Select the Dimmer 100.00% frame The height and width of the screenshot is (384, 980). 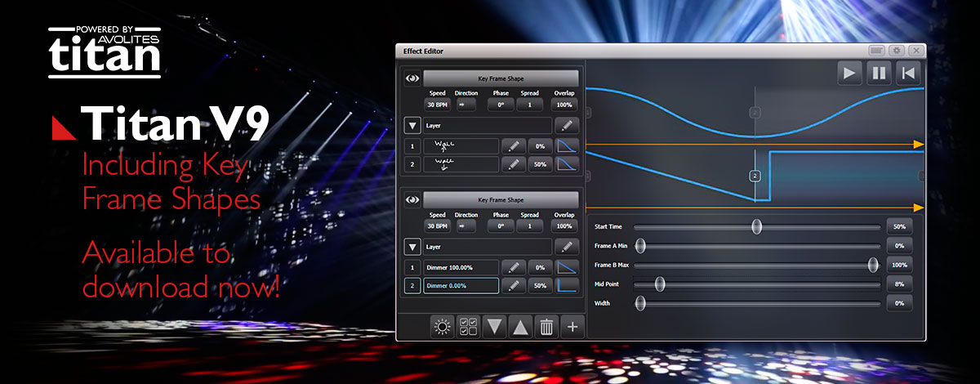[x=461, y=267]
